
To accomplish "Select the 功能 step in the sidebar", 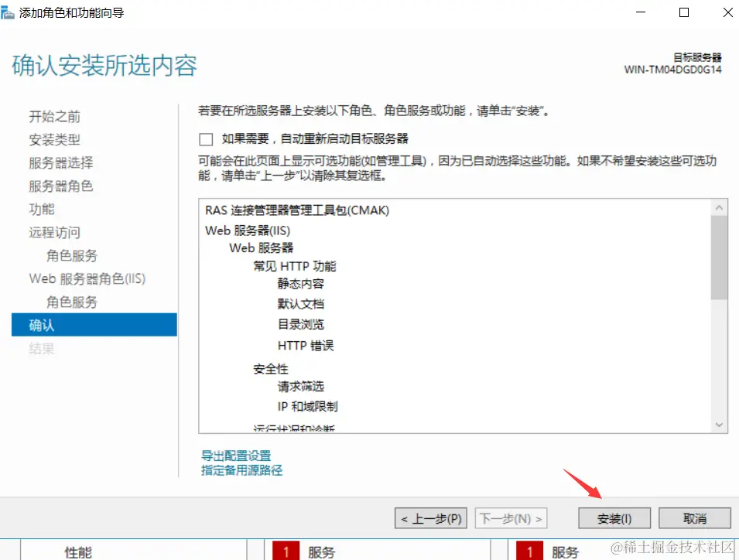I will coord(42,209).
